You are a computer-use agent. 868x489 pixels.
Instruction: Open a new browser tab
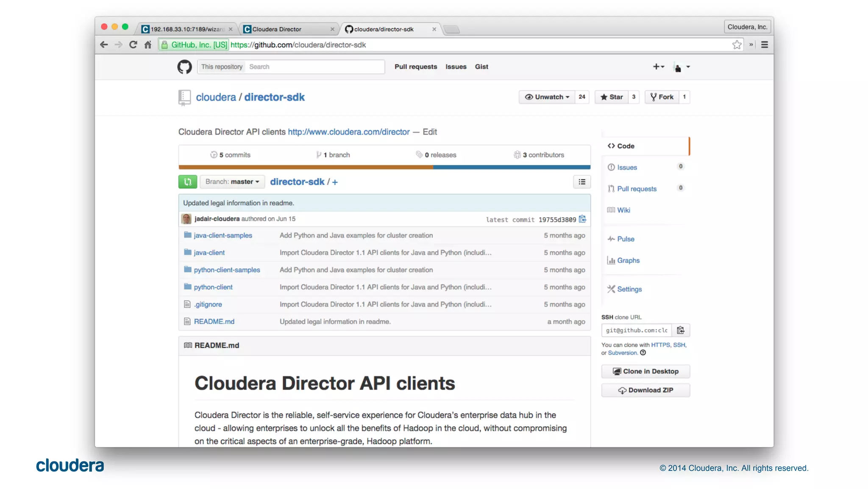coord(452,29)
